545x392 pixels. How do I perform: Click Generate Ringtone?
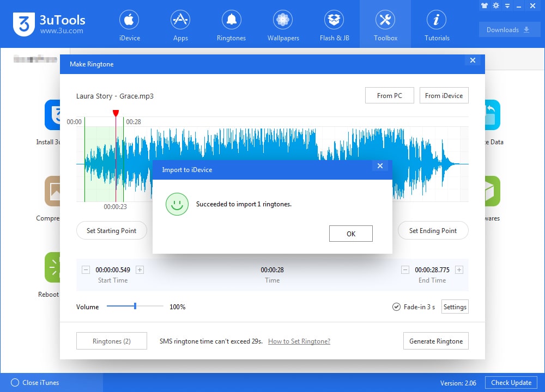point(435,341)
